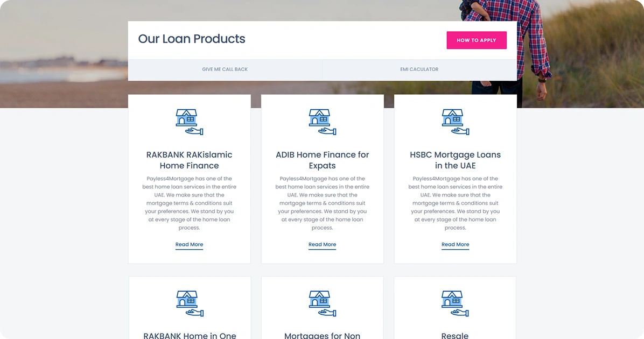Viewport: 644px width, 339px height.
Task: Click the description paragraph under HSBC Mortgage Loans
Action: 456,203
